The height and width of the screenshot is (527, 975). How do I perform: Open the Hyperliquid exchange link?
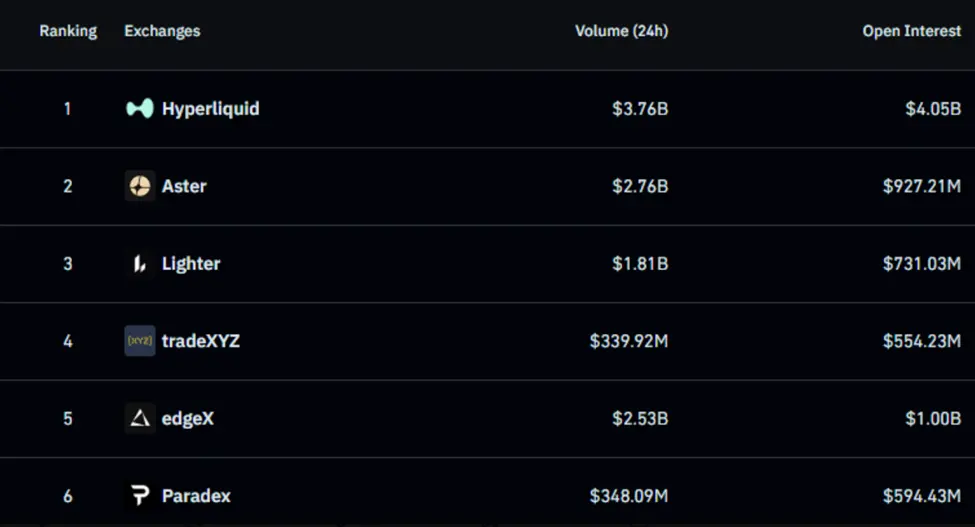coord(210,109)
